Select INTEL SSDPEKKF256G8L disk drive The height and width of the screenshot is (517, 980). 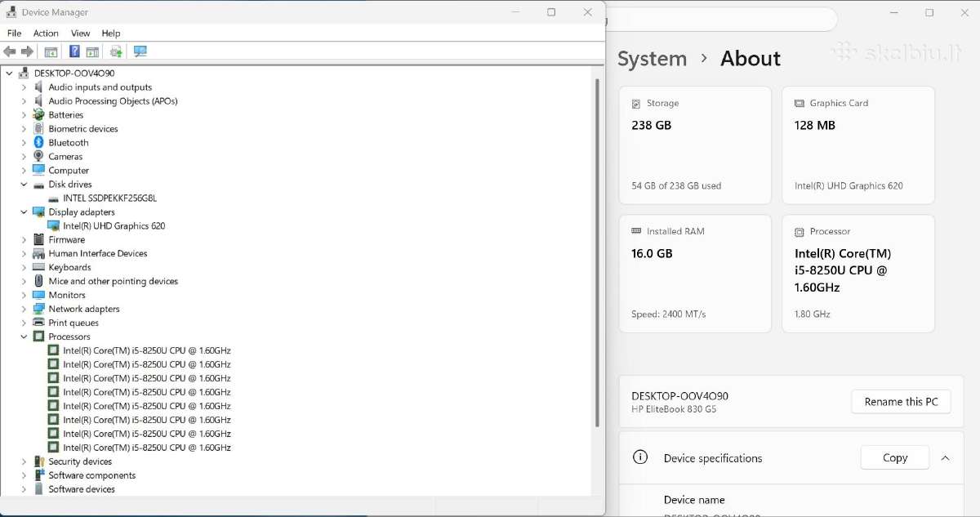pyautogui.click(x=109, y=198)
